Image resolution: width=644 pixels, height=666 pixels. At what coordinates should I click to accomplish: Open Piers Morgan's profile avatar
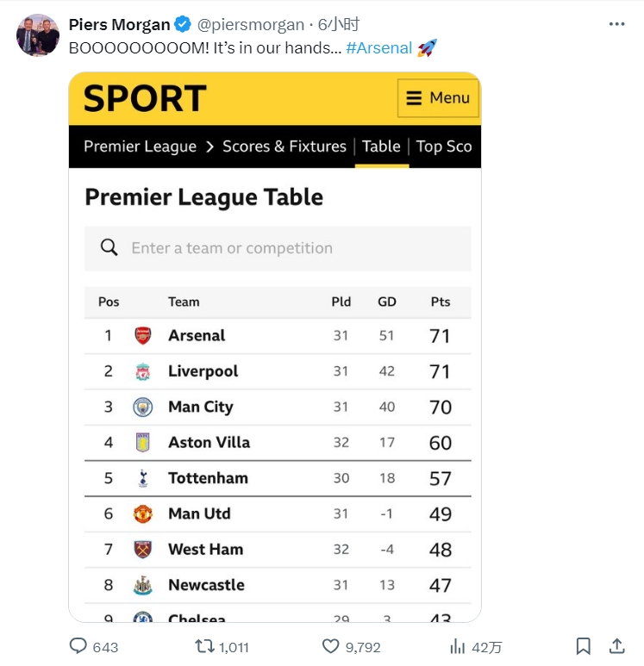pos(38,35)
